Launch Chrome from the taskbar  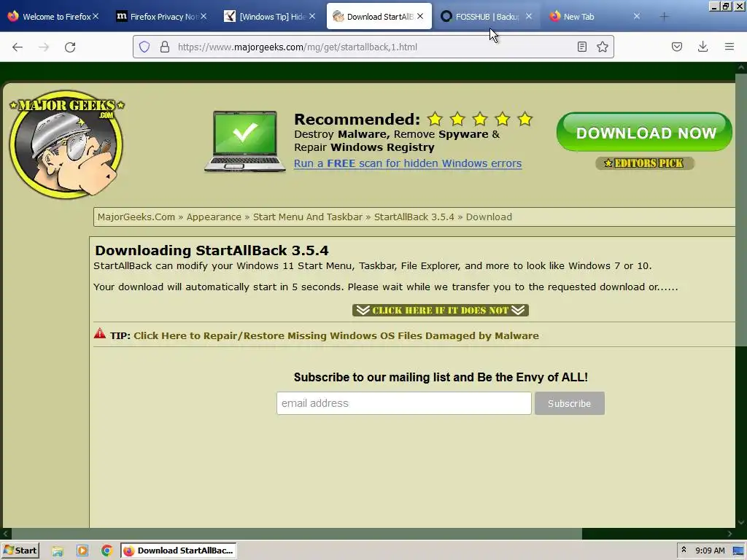click(107, 551)
